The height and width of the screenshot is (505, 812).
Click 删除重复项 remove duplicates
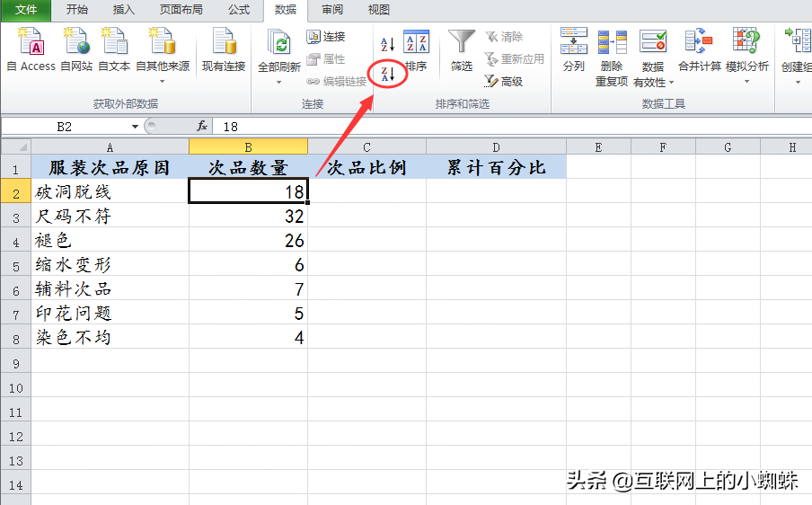pyautogui.click(x=612, y=57)
